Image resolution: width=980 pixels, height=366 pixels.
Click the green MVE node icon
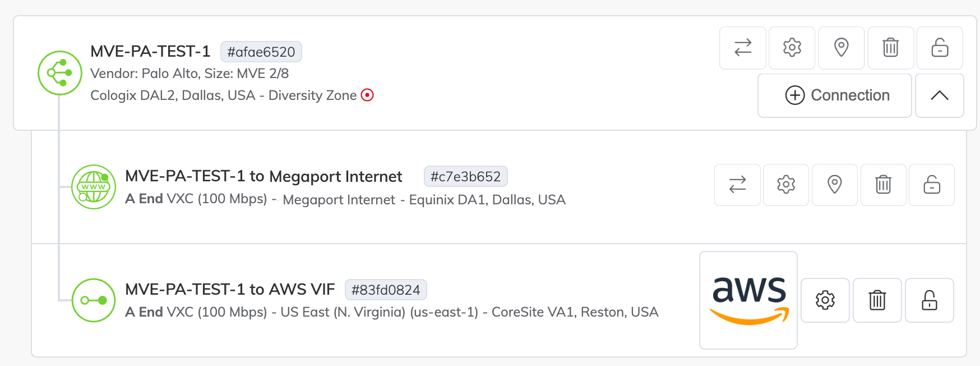coord(60,73)
